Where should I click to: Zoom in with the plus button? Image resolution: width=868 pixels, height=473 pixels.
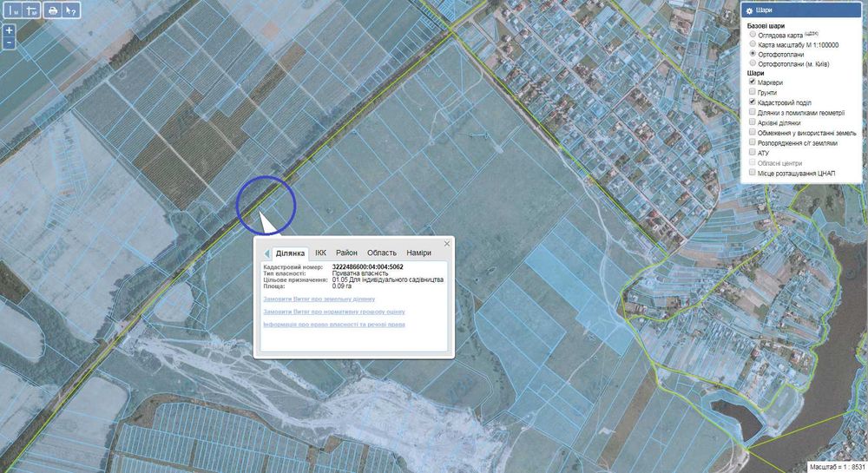(9, 30)
